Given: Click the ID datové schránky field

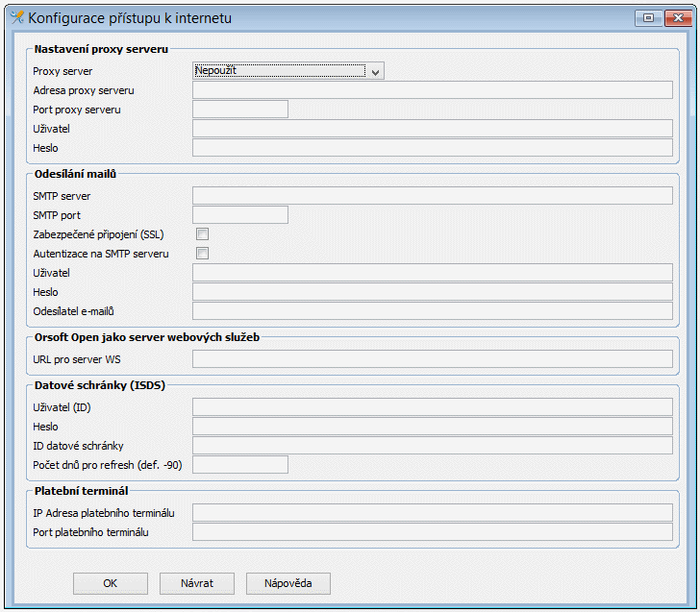Looking at the screenshot, I should (x=432, y=446).
